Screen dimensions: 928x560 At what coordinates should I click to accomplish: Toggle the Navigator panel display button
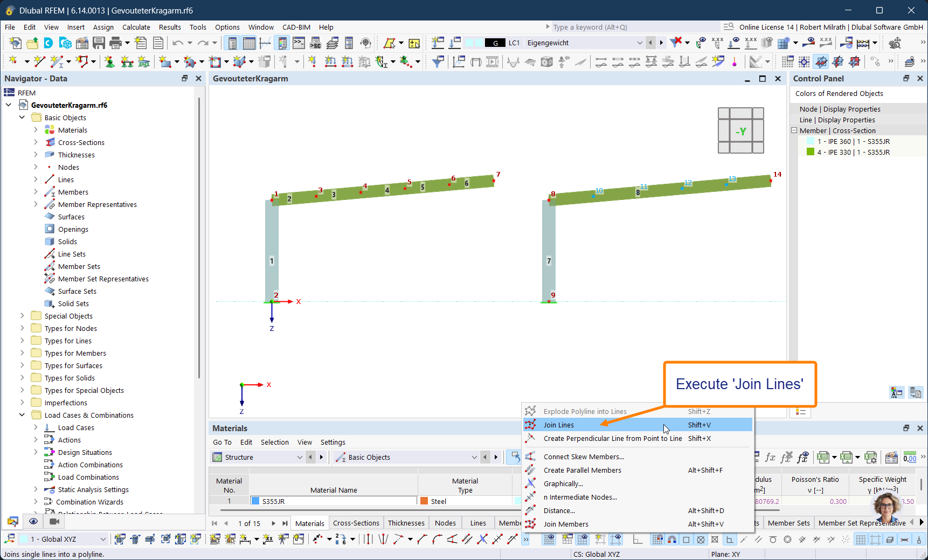(x=232, y=43)
